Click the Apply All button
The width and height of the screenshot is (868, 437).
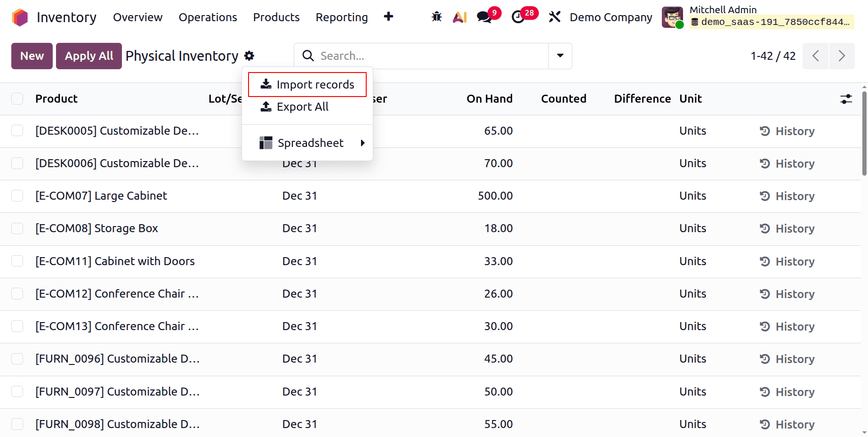(88, 56)
